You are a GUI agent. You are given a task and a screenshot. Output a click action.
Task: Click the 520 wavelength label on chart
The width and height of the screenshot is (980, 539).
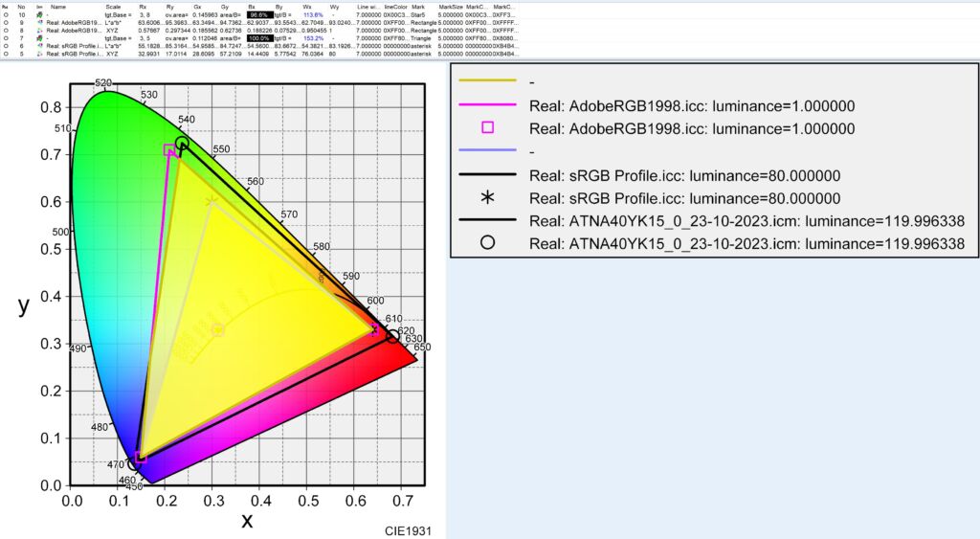103,82
